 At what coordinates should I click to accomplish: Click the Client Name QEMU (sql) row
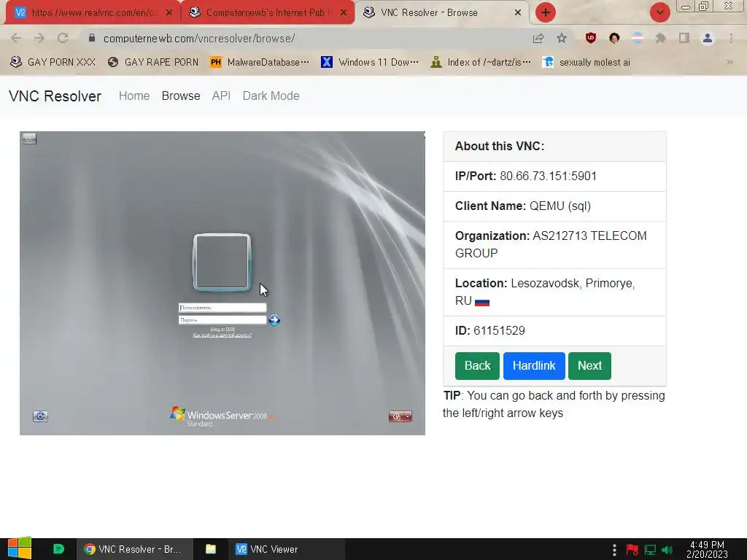tap(554, 206)
